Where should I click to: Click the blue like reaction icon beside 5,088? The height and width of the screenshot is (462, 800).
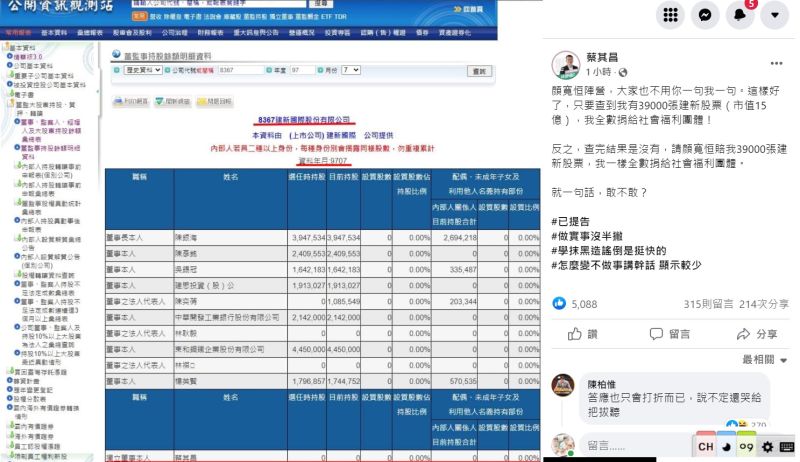[x=559, y=304]
